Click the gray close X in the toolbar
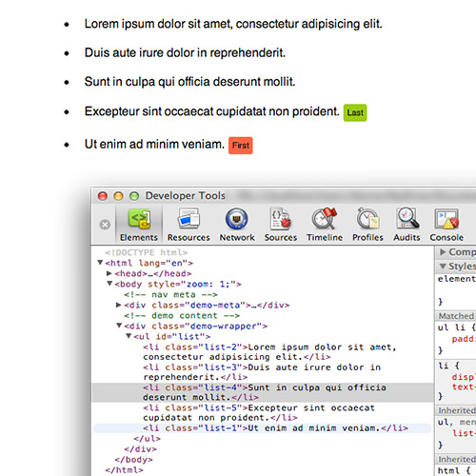 click(x=105, y=225)
